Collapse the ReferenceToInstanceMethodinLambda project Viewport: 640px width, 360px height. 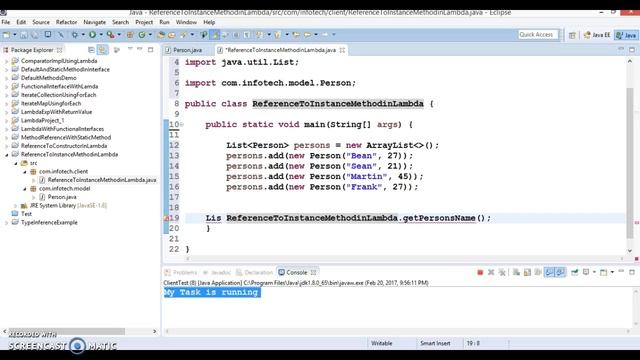point(6,155)
